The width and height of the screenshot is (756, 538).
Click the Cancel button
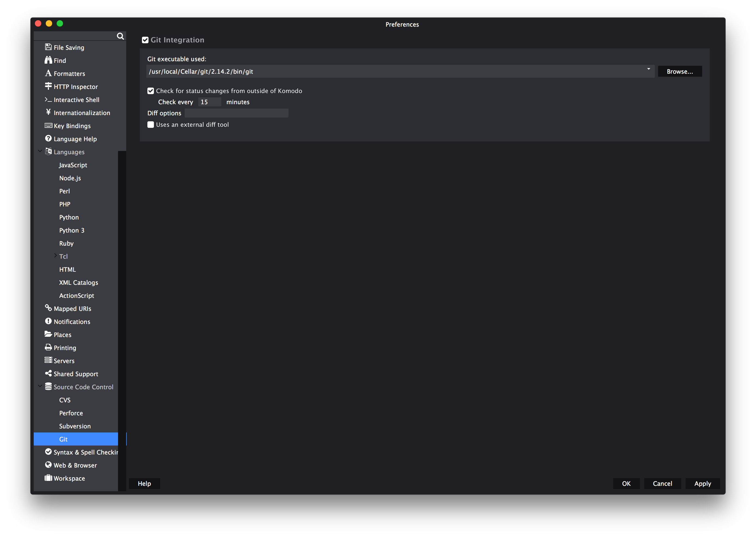coord(662,483)
